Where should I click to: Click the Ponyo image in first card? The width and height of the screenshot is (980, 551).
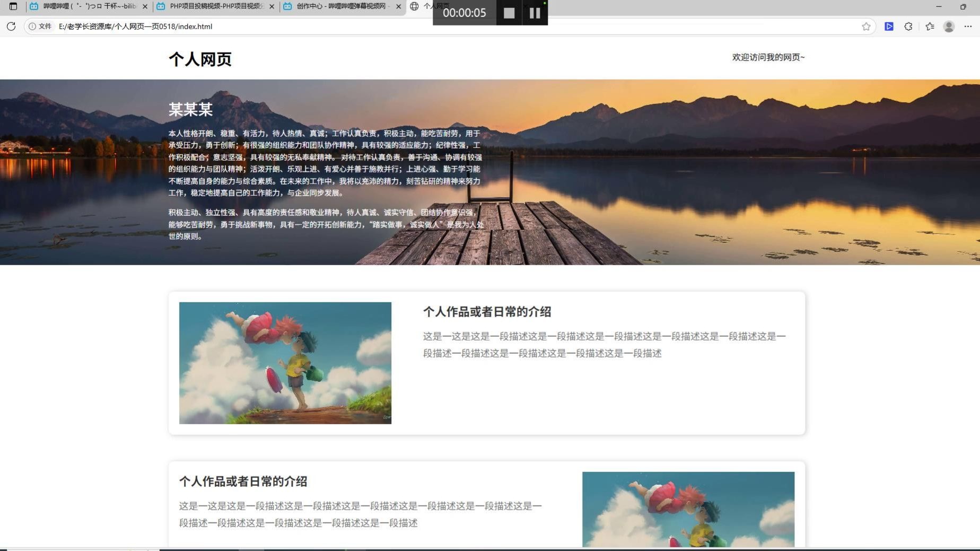[x=285, y=363]
